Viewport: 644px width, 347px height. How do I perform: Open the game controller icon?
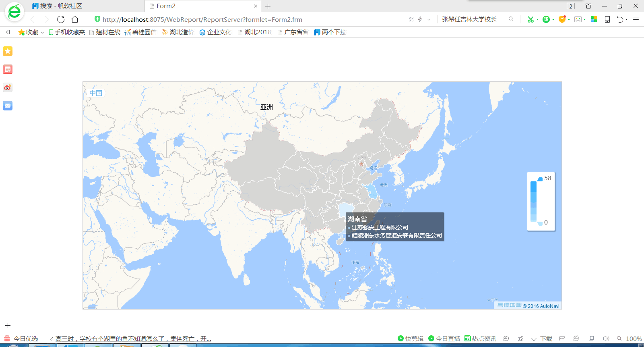tap(578, 19)
